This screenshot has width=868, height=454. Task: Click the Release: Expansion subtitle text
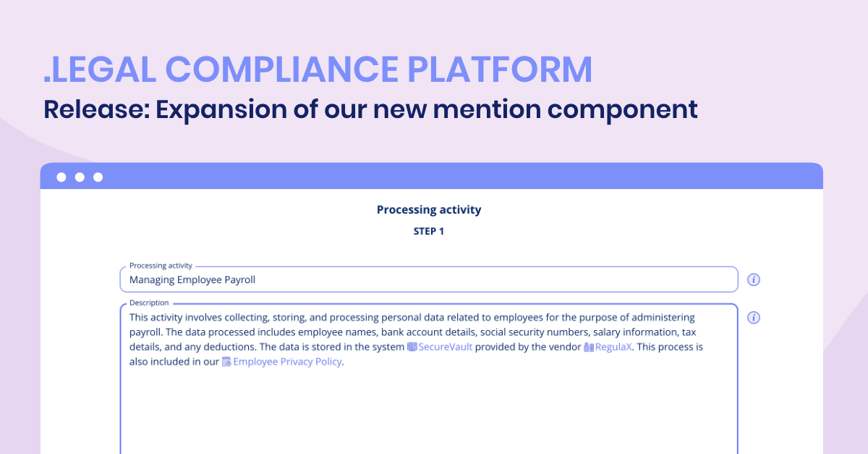point(370,109)
